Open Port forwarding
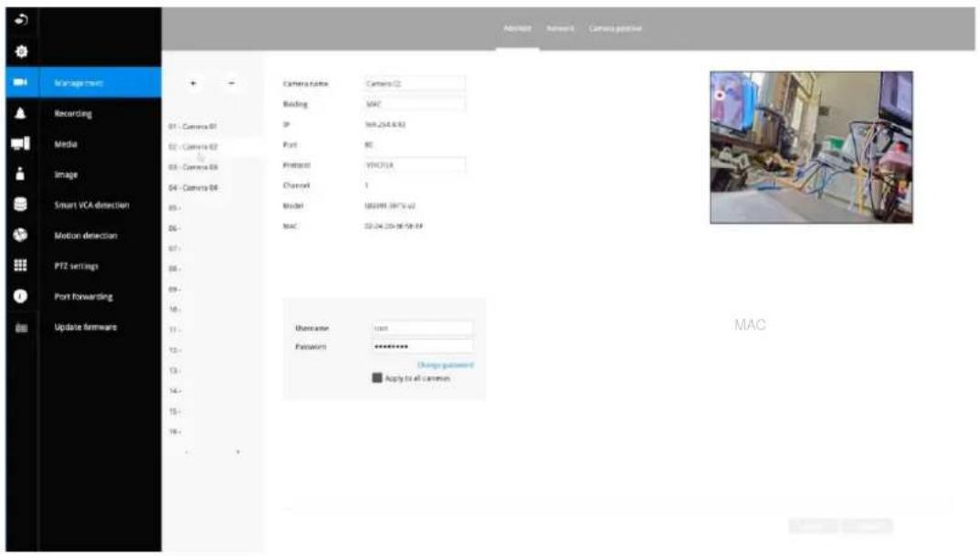Viewport: 980px width, 556px height. pos(84,297)
